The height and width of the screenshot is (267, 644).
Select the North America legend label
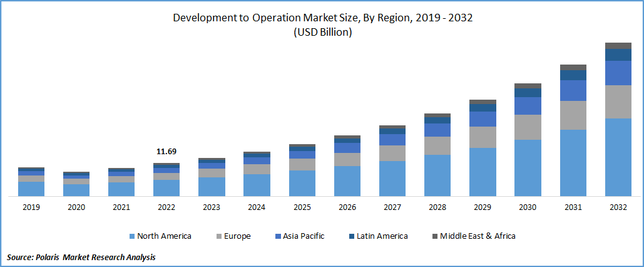pos(164,236)
